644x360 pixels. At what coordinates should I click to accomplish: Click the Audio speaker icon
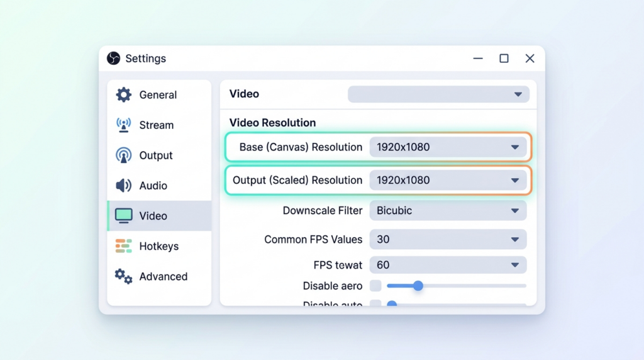(123, 186)
